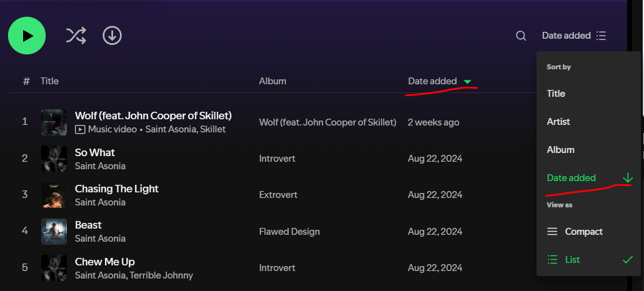Toggle the shuffle icon
Viewport: 644px width, 291px height.
pos(76,36)
